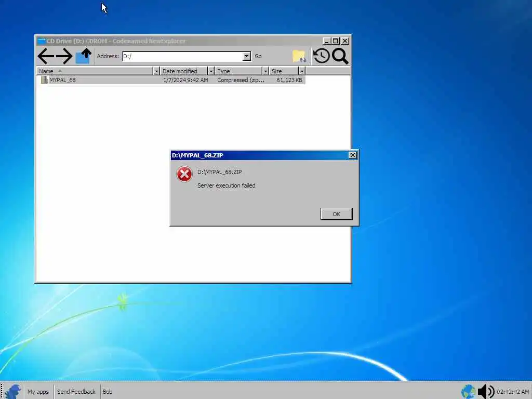Open the Date modified column dropdown
Viewport: 532px width, 399px height.
(211, 71)
